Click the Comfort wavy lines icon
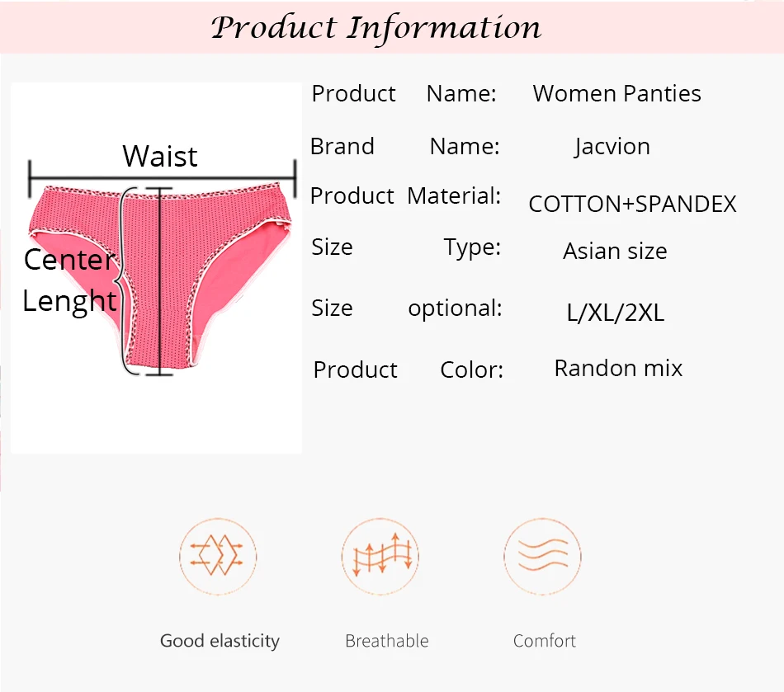The height and width of the screenshot is (692, 784). click(542, 556)
